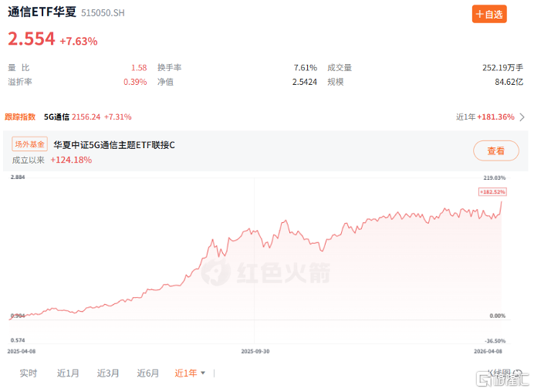The image size is (534, 392).
Task: Switch to the 近6月 tab
Action: click(x=148, y=373)
